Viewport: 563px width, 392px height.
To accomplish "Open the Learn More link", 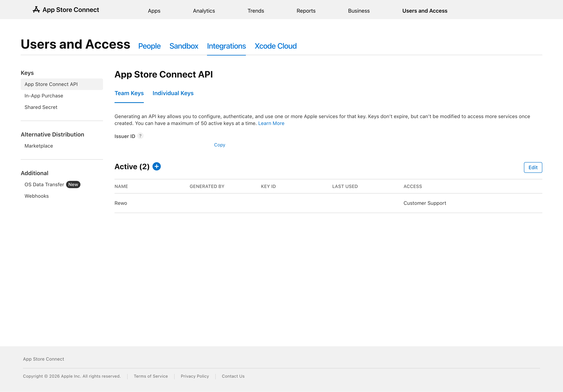I will click(271, 123).
